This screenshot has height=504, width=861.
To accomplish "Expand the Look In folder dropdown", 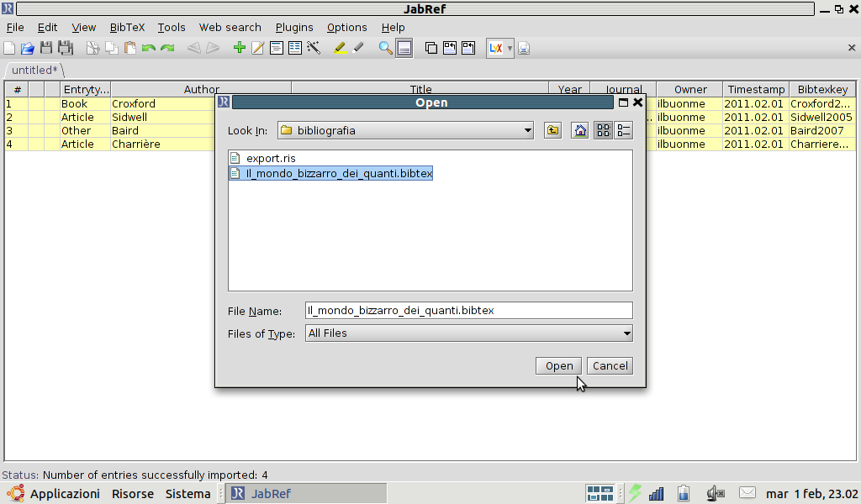I will point(527,130).
